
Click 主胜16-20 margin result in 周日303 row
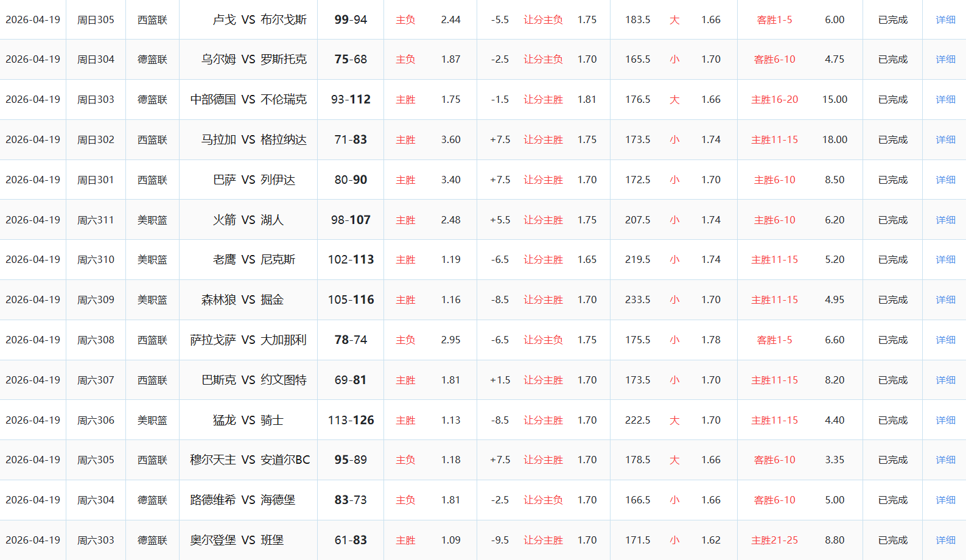pos(774,99)
